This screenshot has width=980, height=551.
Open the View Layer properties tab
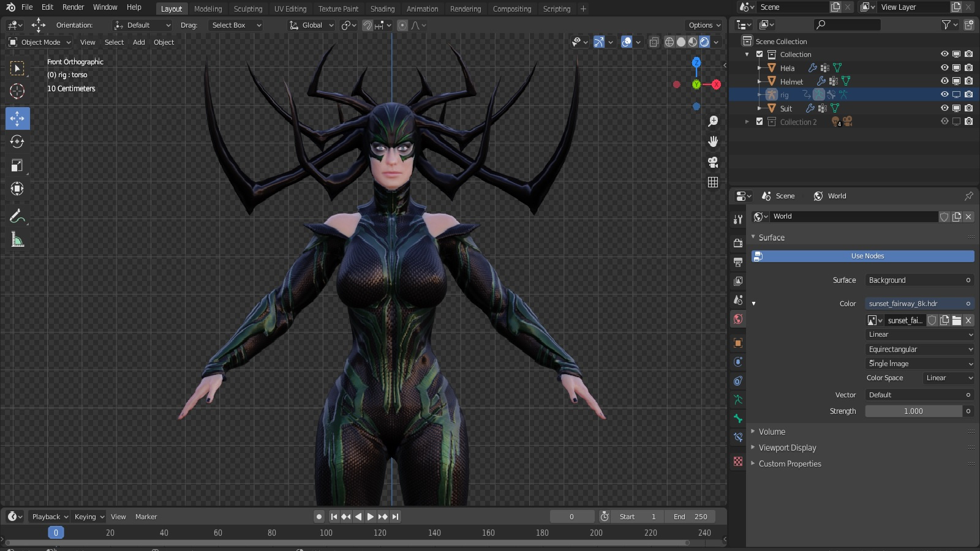738,281
